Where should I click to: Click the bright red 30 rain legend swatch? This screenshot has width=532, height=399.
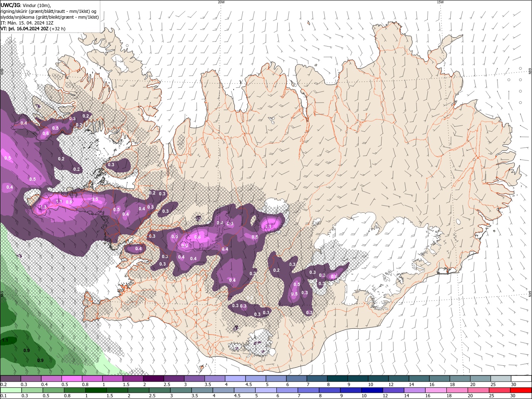521,390
